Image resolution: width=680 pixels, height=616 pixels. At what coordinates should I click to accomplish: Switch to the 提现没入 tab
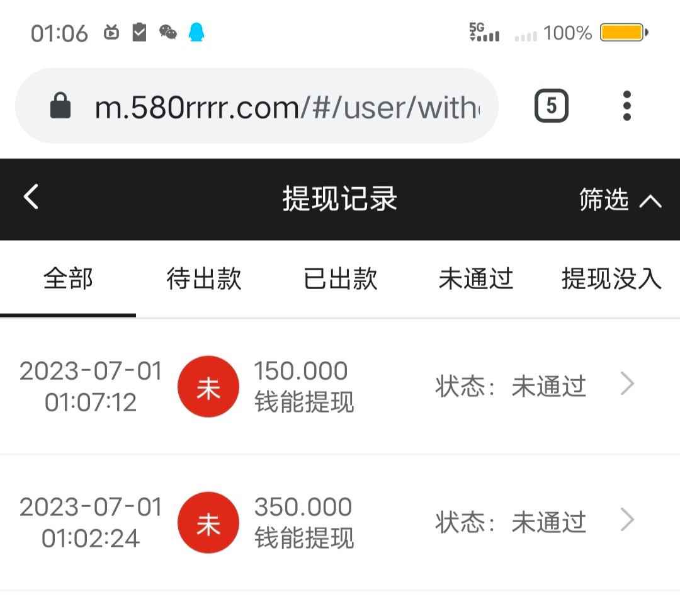pyautogui.click(x=611, y=278)
